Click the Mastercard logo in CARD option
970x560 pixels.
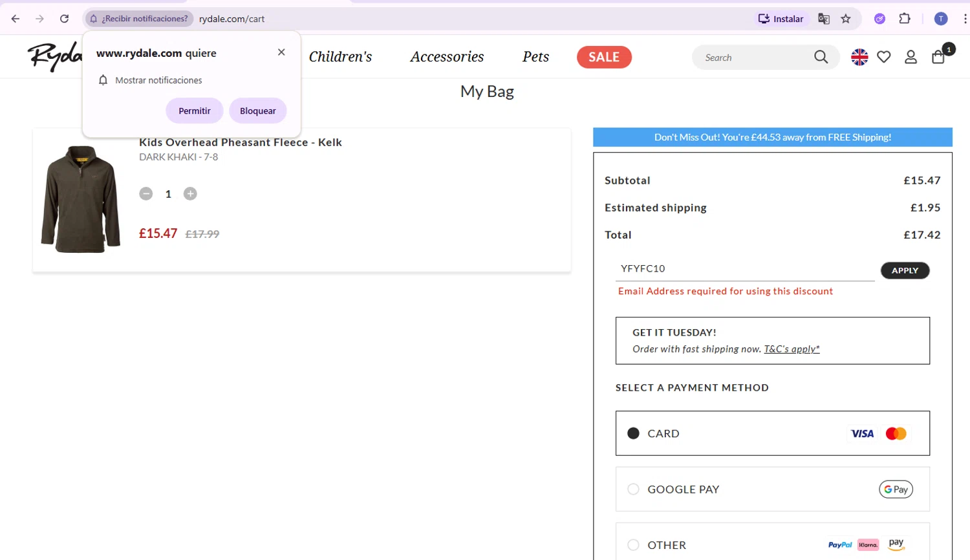pos(896,433)
